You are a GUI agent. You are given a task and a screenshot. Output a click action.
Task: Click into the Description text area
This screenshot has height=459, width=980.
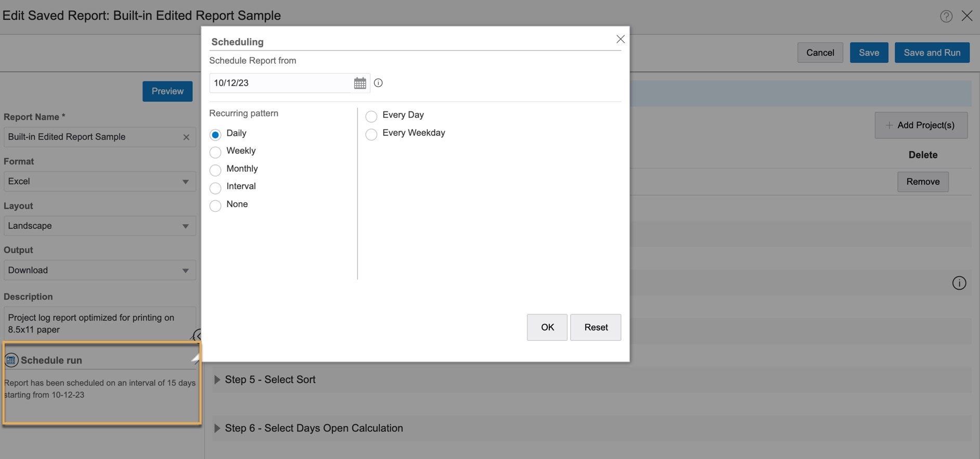[100, 324]
